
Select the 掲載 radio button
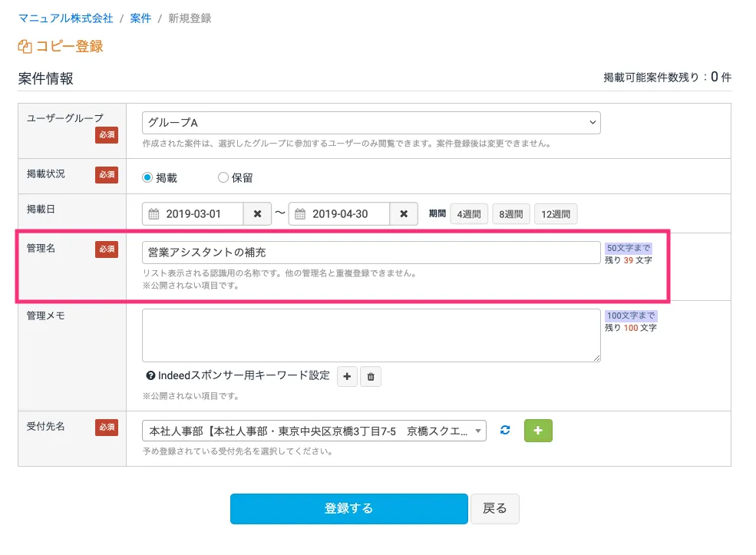(x=148, y=177)
